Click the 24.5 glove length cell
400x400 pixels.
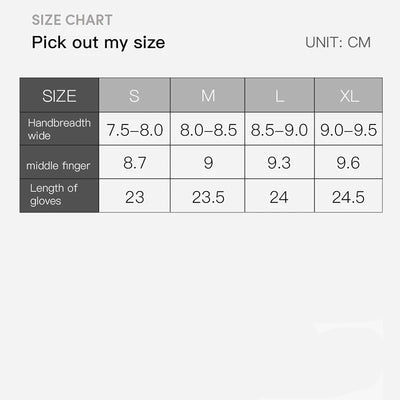point(349,196)
